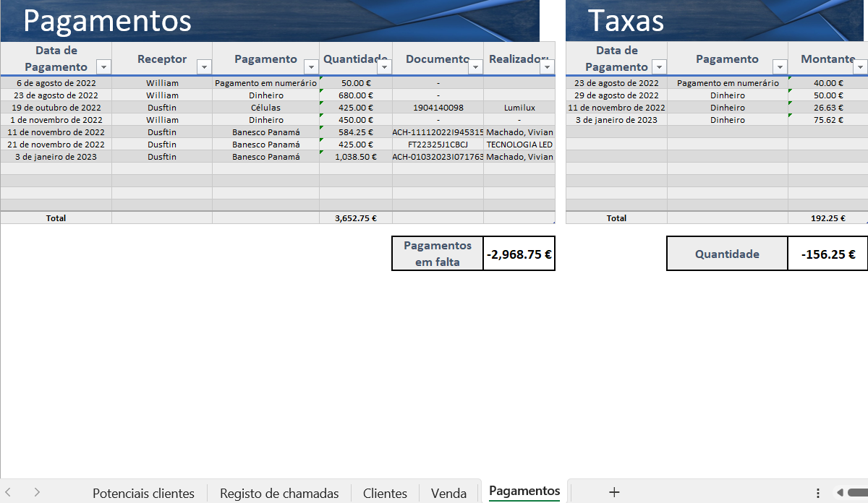Viewport: 868px width, 503px height.
Task: Select the 3,652.75 € total cell
Action: click(x=355, y=218)
